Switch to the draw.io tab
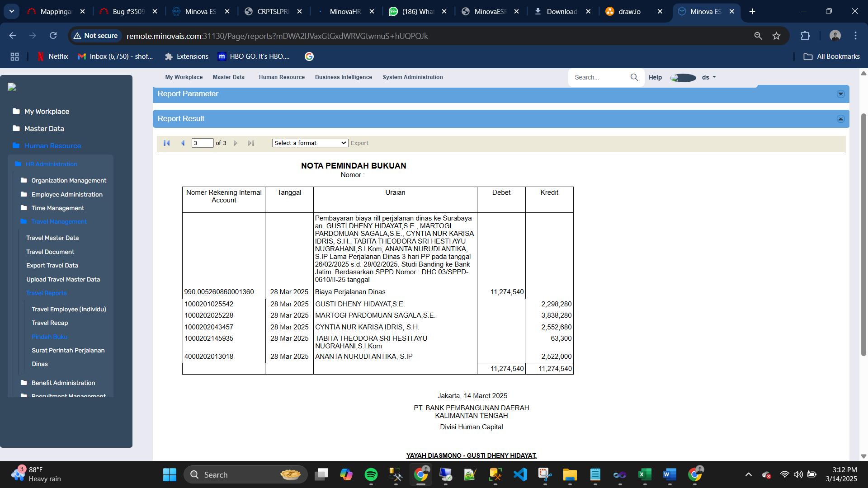 click(629, 11)
